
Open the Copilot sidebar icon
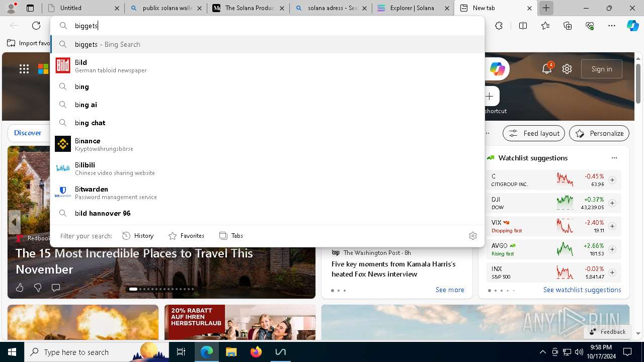(x=632, y=26)
